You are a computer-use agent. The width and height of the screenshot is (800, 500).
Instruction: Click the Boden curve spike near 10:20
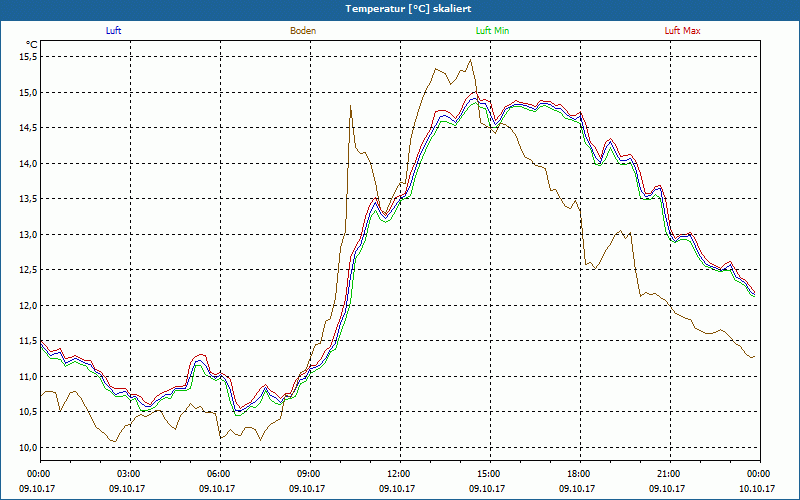click(351, 106)
